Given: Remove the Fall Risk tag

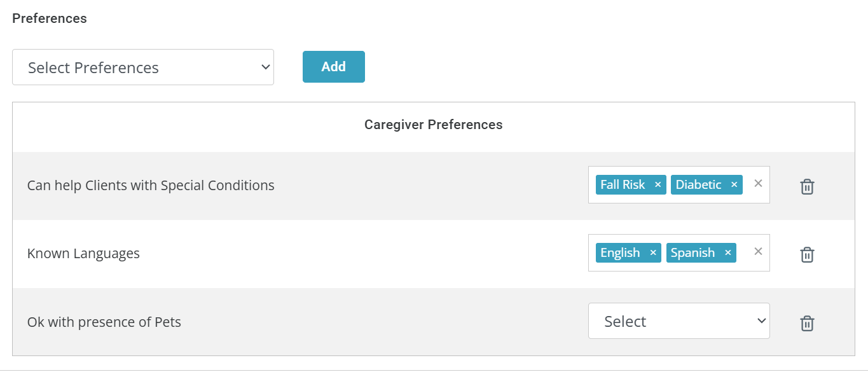Looking at the screenshot, I should pyautogui.click(x=658, y=185).
